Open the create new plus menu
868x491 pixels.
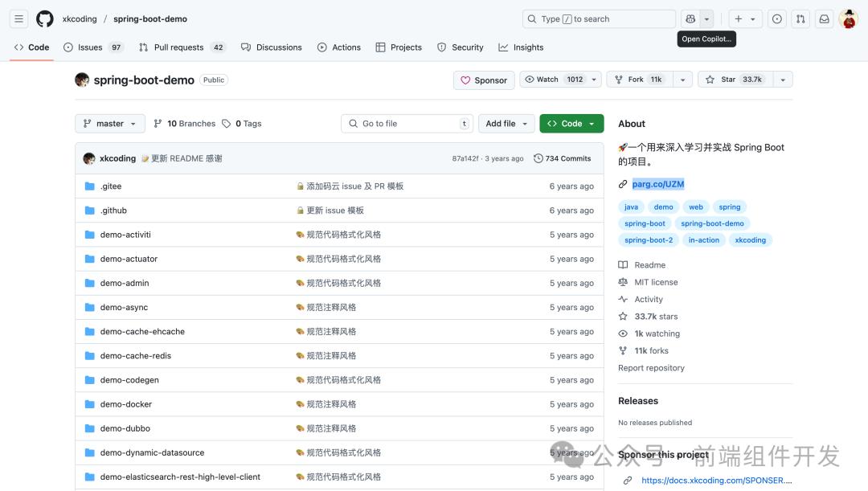745,18
